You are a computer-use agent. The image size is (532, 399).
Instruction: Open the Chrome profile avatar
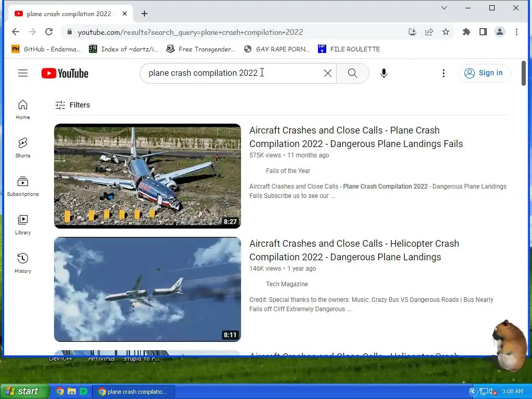(500, 32)
